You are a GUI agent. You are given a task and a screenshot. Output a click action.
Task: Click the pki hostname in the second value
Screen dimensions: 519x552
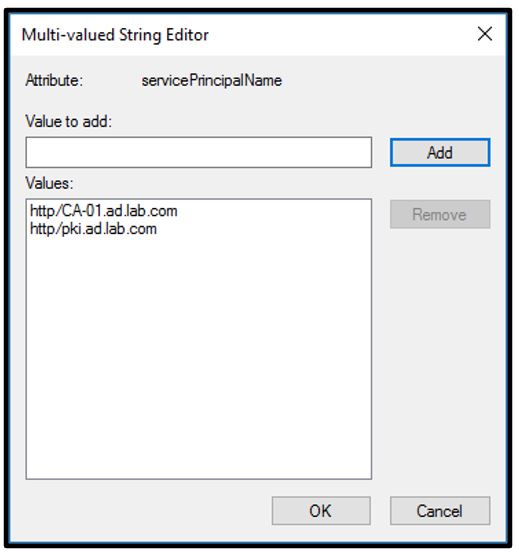click(x=72, y=229)
